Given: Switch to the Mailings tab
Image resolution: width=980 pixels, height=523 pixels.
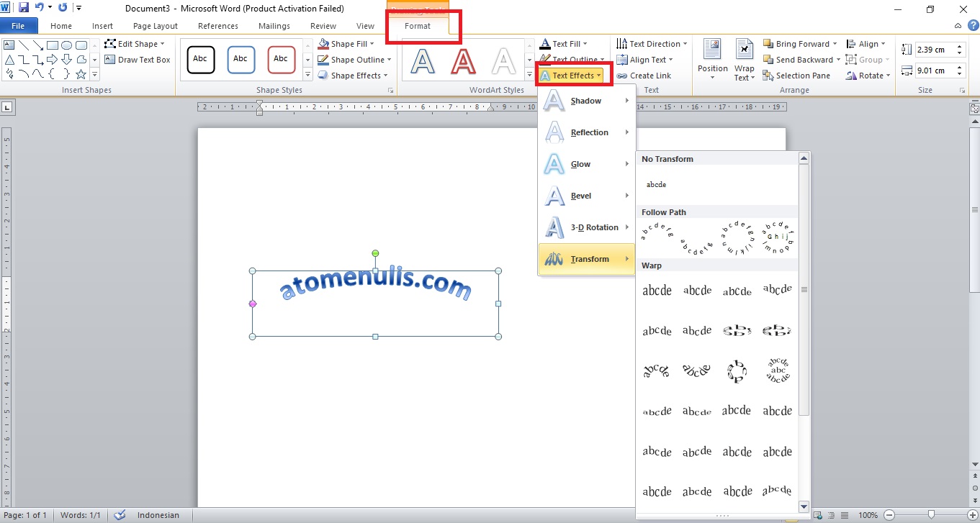Looking at the screenshot, I should [x=274, y=26].
